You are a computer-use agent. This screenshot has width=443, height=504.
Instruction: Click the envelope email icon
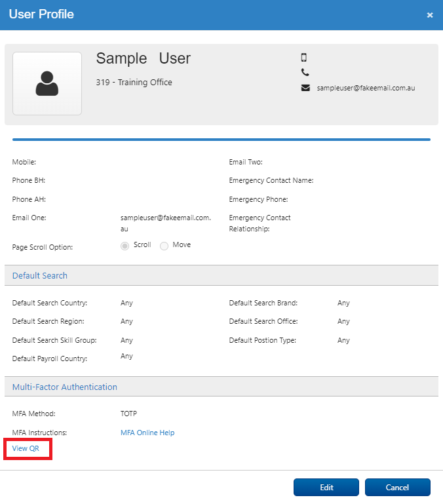click(x=305, y=88)
